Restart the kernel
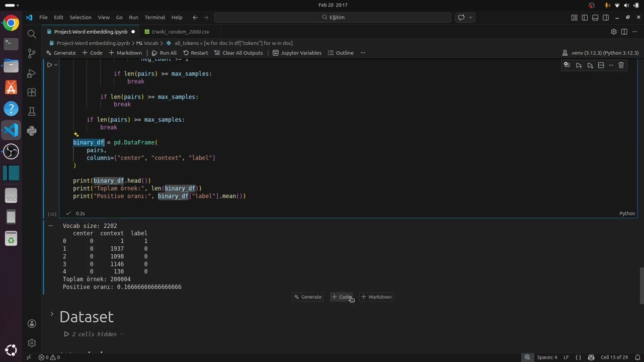Screen dimensions: 644x362 [196, 53]
